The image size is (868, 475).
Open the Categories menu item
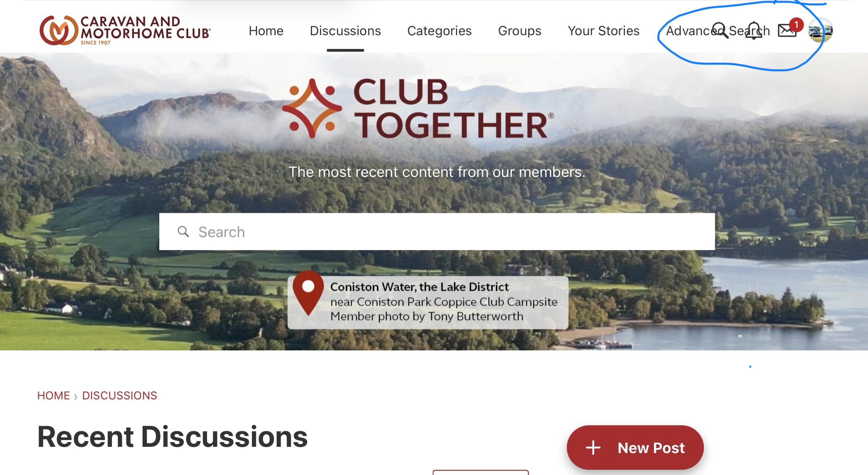tap(439, 31)
